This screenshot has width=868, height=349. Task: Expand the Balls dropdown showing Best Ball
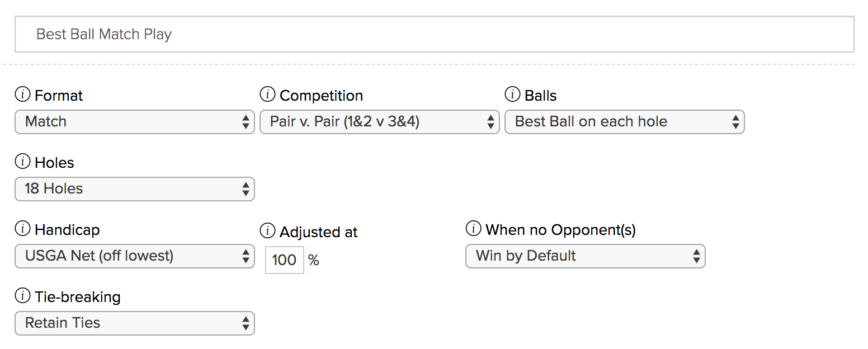click(x=624, y=121)
